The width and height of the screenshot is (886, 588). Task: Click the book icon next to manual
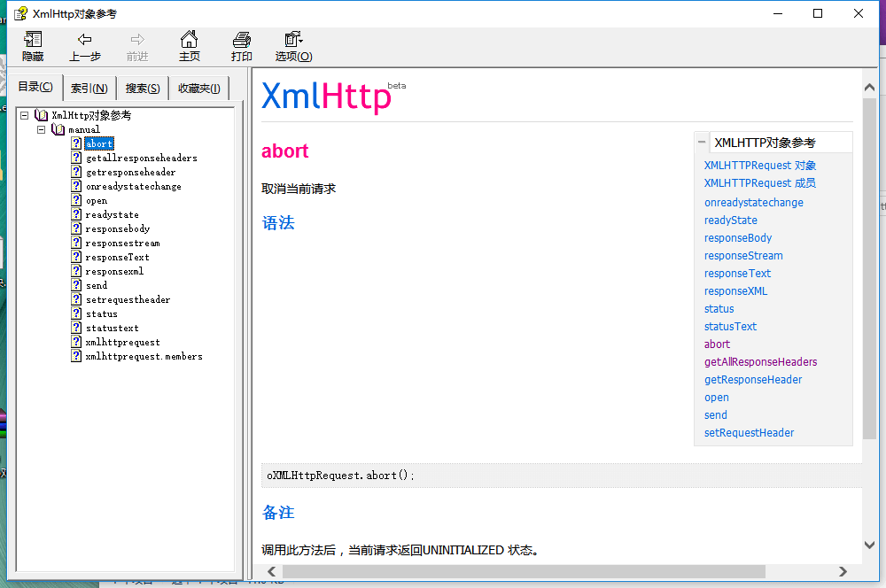coord(58,128)
